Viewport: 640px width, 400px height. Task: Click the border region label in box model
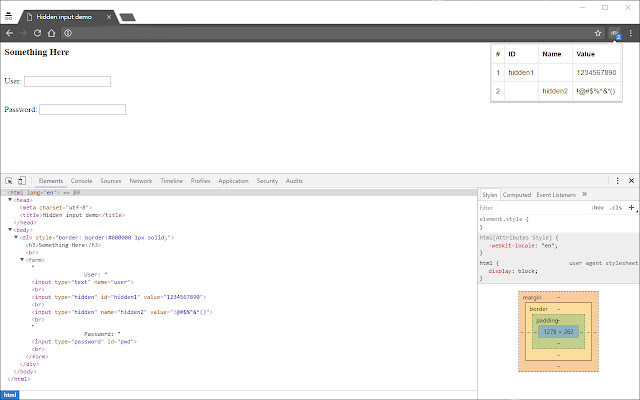pos(538,309)
